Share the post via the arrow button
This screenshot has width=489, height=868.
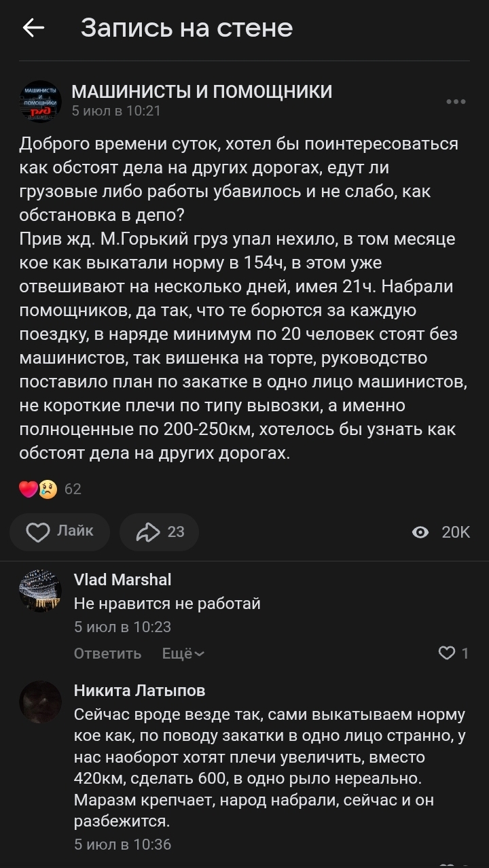(160, 532)
